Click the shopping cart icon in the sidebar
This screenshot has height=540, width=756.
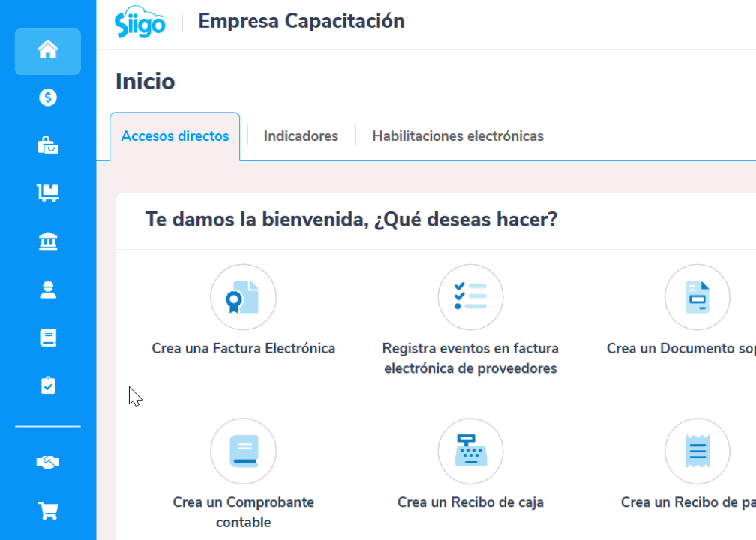48,511
